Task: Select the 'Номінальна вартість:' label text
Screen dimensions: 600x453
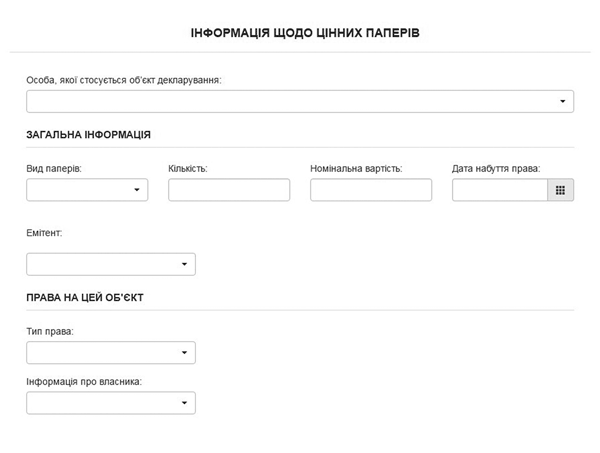Action: (356, 168)
